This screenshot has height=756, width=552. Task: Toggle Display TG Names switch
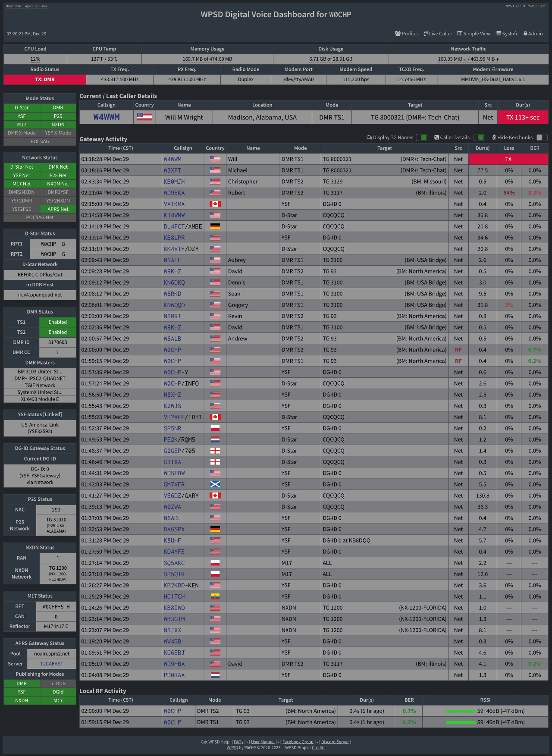tap(421, 138)
